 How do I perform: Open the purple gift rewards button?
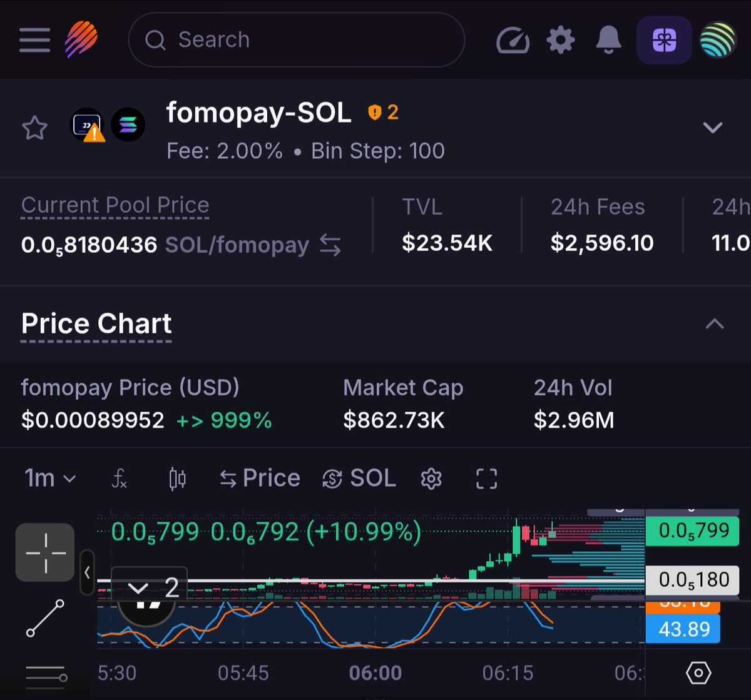664,40
